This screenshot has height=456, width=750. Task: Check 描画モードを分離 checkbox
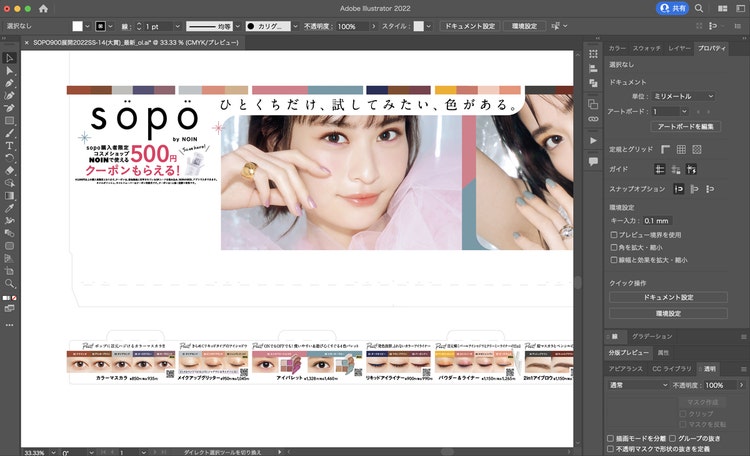coord(610,438)
